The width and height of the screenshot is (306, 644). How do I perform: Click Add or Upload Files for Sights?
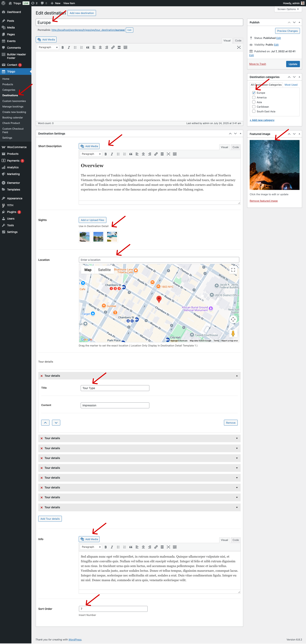[92, 220]
